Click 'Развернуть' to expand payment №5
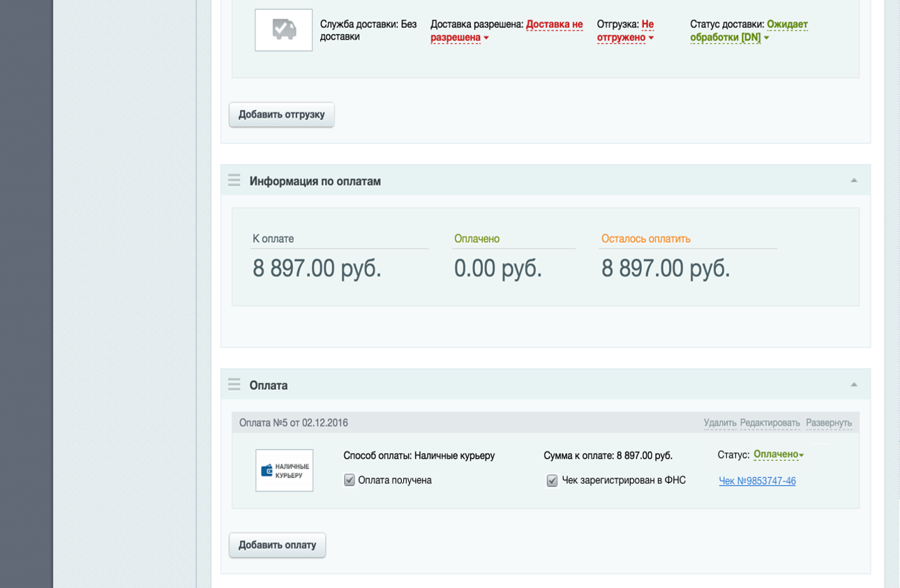900x588 pixels. pyautogui.click(x=829, y=423)
